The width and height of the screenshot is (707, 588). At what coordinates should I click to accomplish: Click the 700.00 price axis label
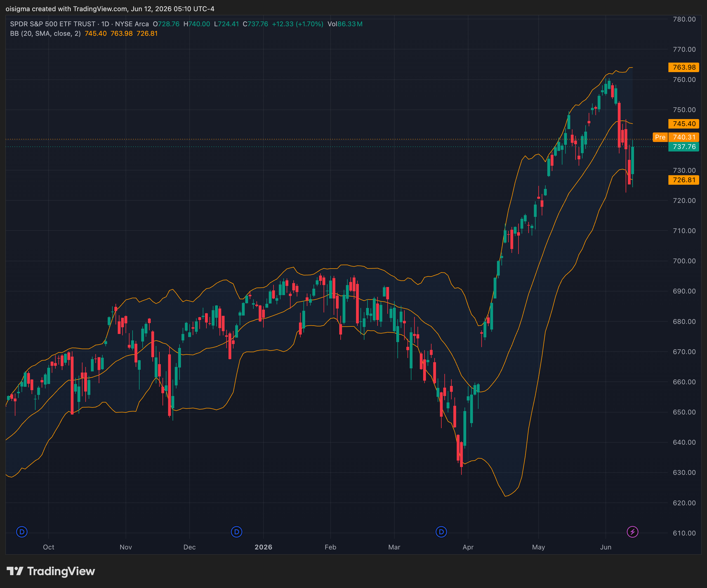click(684, 261)
